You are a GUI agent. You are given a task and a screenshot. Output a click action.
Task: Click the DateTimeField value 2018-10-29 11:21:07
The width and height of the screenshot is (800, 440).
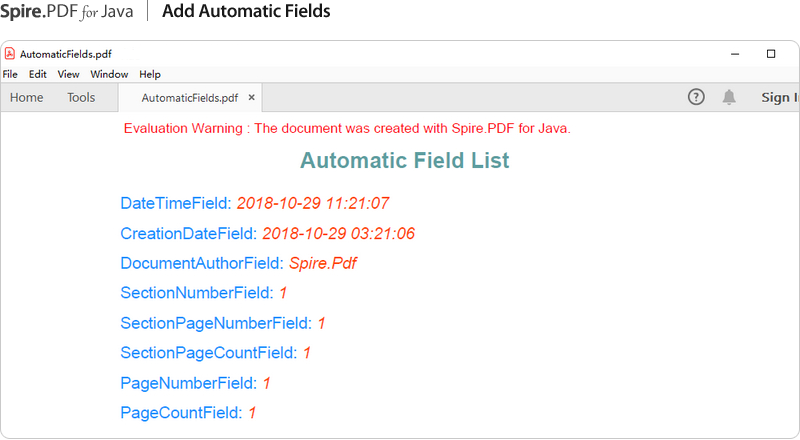click(312, 204)
